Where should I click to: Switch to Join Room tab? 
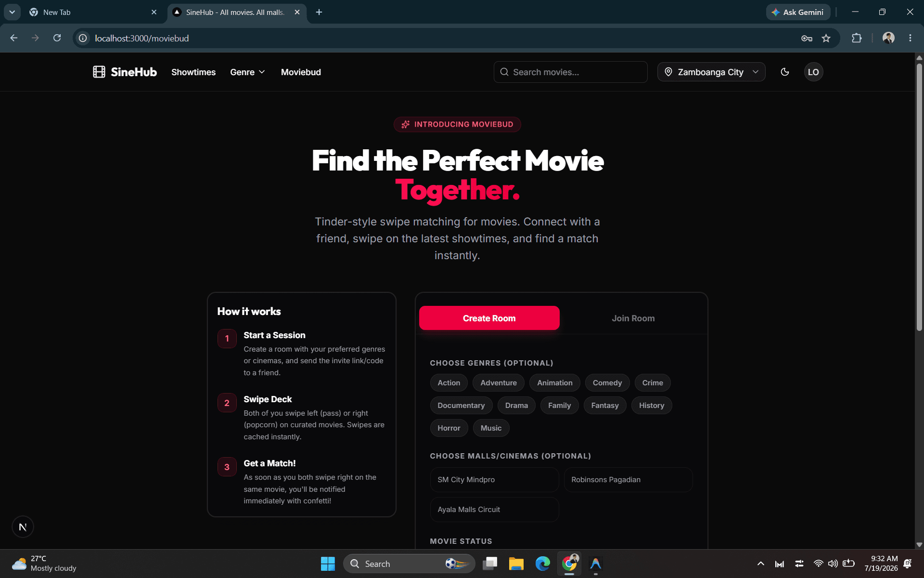633,318
